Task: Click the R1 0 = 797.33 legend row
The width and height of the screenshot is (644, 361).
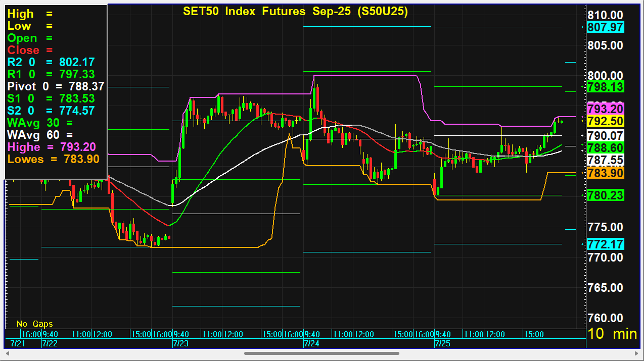Action: (x=51, y=74)
